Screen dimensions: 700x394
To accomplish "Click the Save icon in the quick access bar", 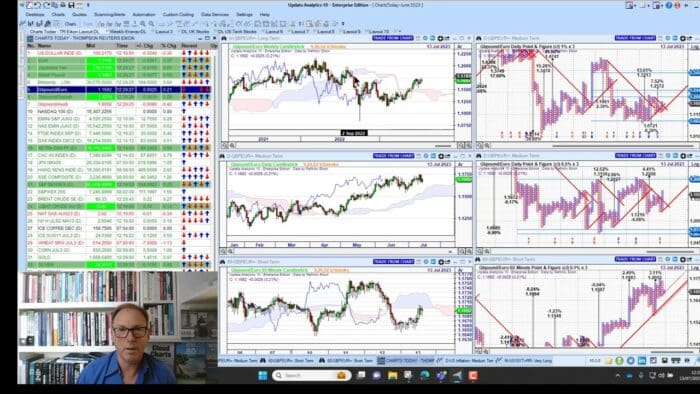I will (x=71, y=5).
